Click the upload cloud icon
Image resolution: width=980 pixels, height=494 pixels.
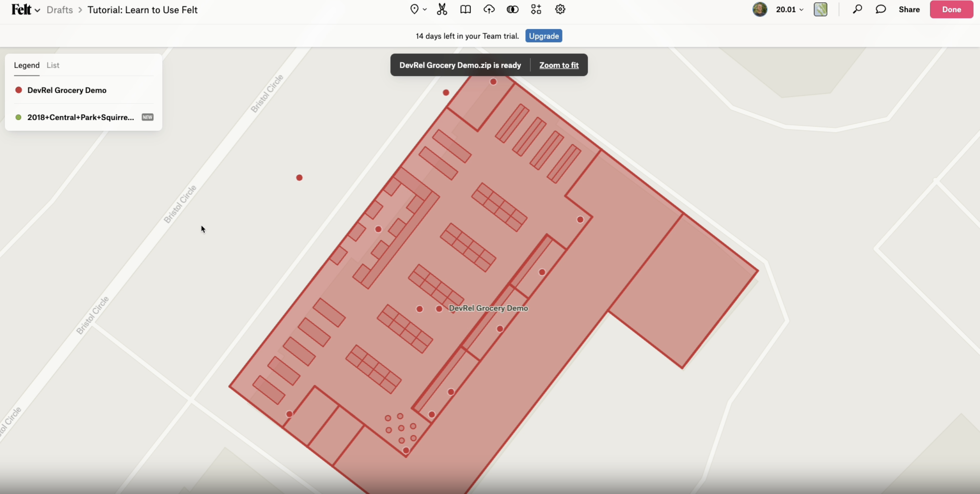tap(489, 9)
